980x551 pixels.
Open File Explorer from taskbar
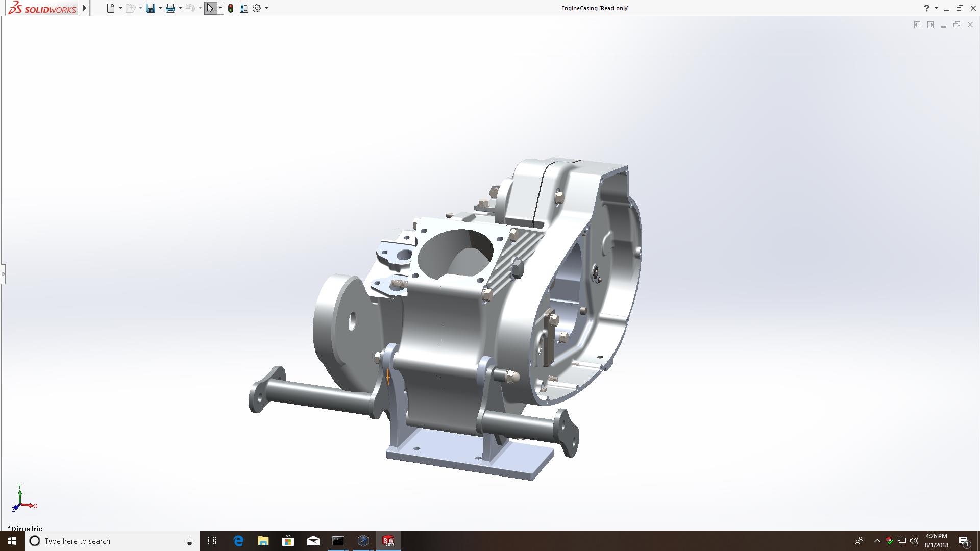pyautogui.click(x=263, y=541)
